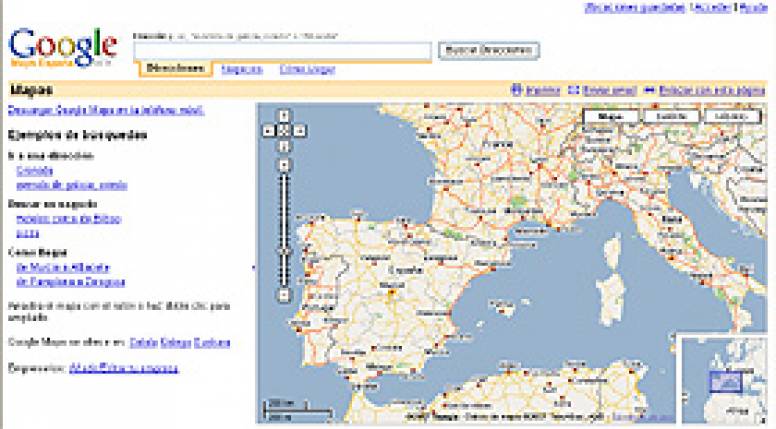Pan the map down with the south arrow
776x429 pixels.
284,144
